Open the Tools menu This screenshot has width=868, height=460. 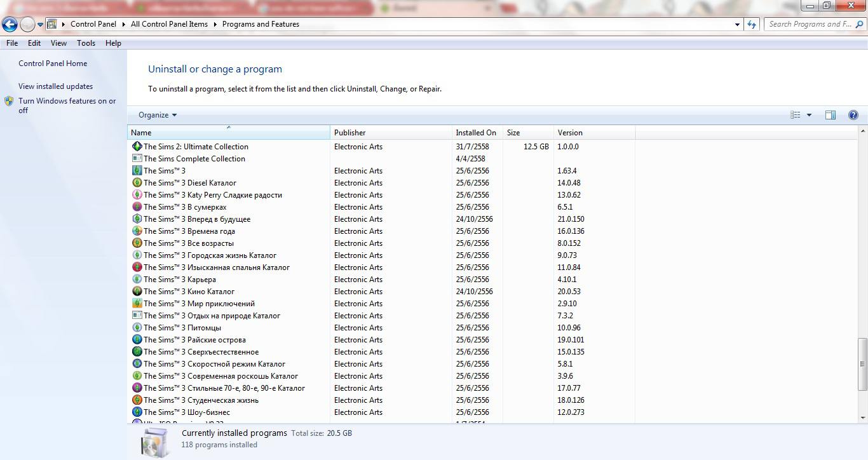click(86, 43)
